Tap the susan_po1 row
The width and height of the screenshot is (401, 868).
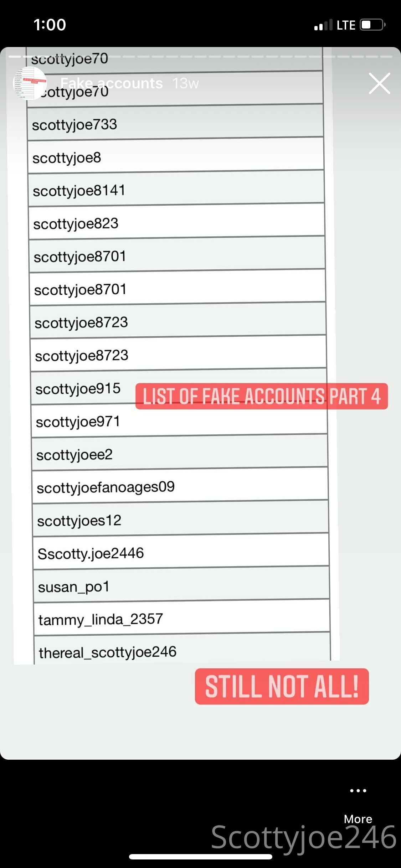pyautogui.click(x=181, y=584)
